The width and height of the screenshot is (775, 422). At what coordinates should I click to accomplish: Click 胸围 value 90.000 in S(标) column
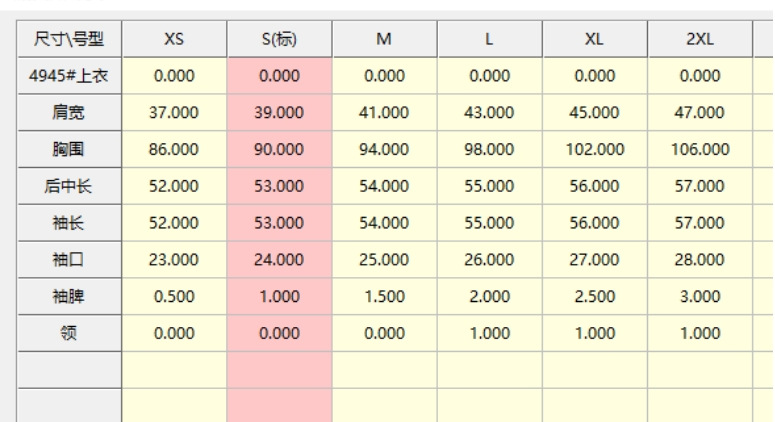pyautogui.click(x=279, y=148)
